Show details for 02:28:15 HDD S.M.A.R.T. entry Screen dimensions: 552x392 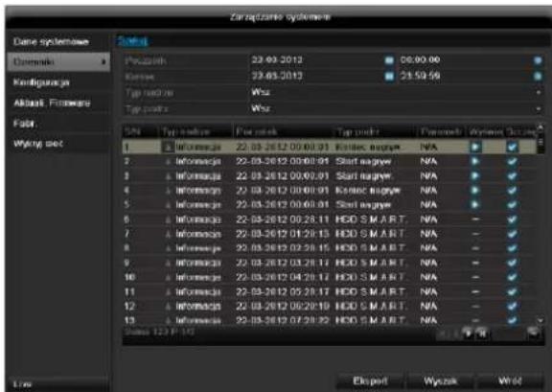tap(512, 248)
